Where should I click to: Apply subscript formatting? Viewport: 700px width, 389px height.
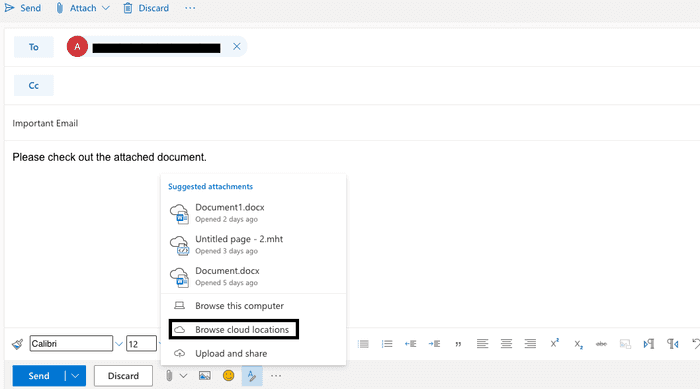579,344
